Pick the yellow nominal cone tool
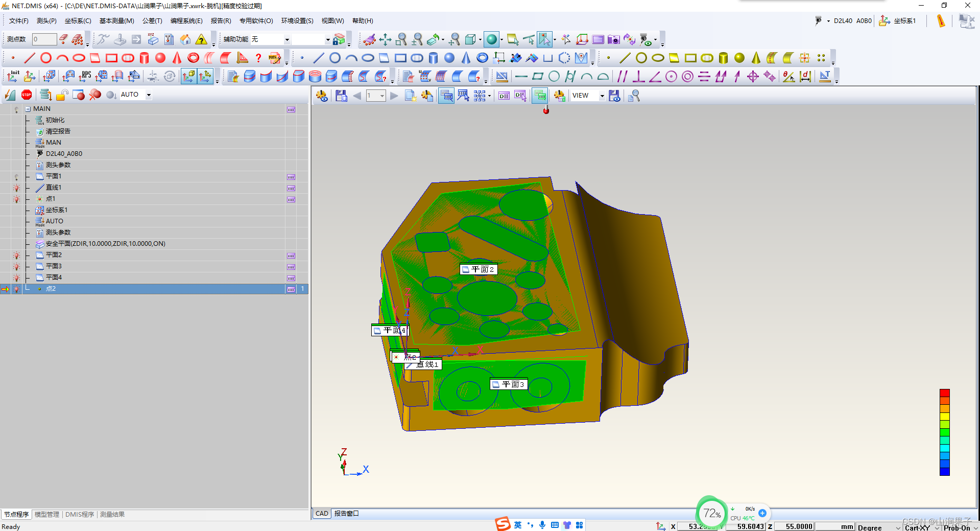Image resolution: width=980 pixels, height=531 pixels. 755,58
